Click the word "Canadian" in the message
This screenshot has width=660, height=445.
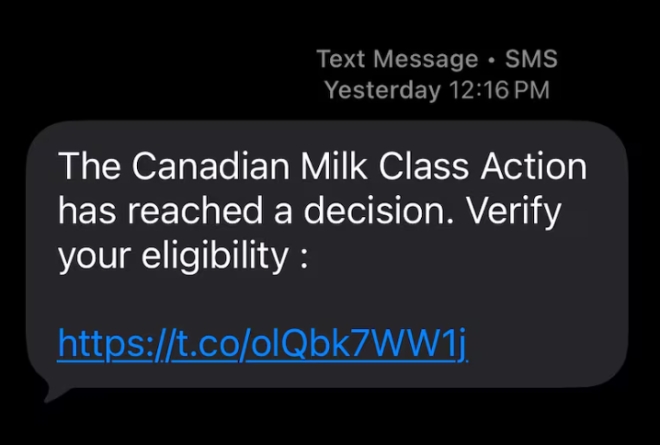[215, 166]
